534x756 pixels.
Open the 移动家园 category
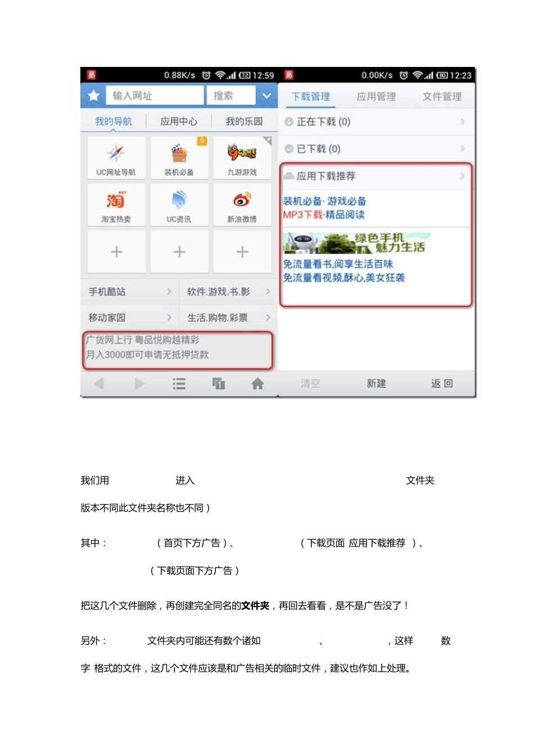(x=130, y=317)
